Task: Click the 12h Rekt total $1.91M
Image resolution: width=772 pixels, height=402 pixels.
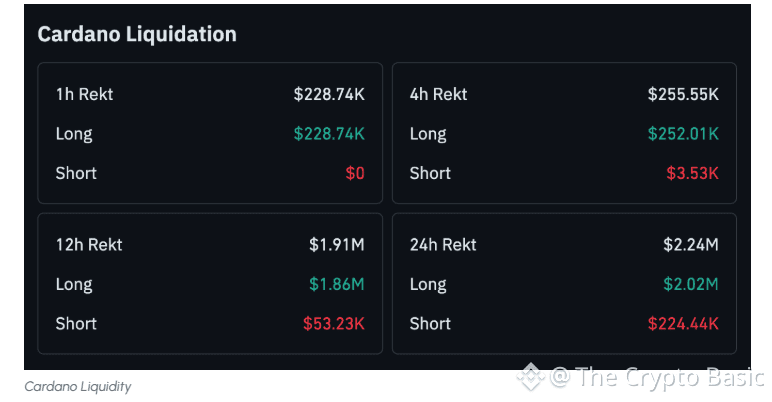Action: (x=337, y=244)
